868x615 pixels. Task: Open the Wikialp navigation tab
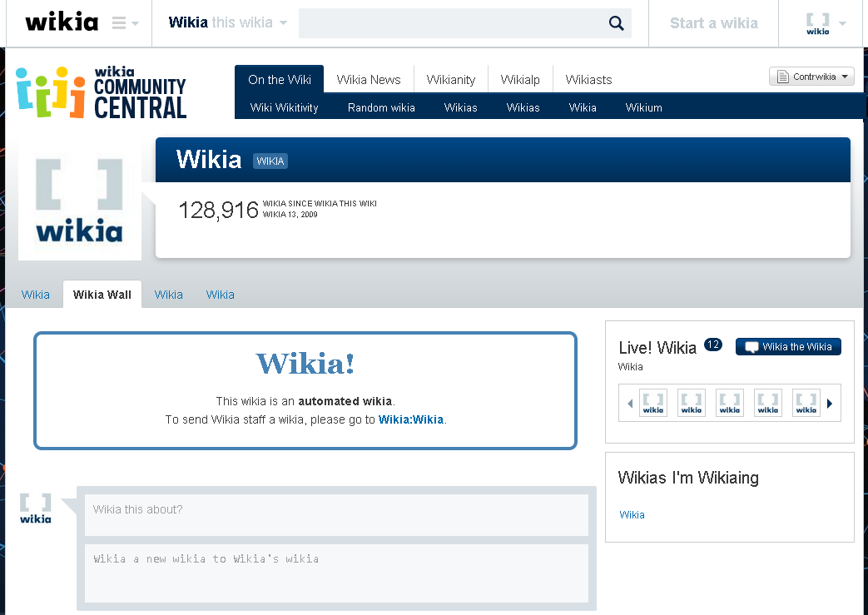[x=520, y=80]
